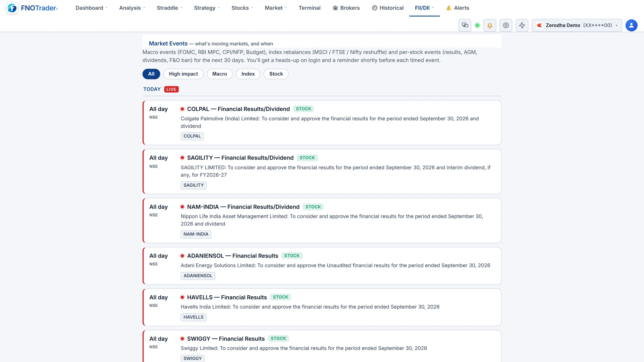Open the Zerodha Demo account dropdown
The width and height of the screenshot is (644, 362).
[x=577, y=25]
